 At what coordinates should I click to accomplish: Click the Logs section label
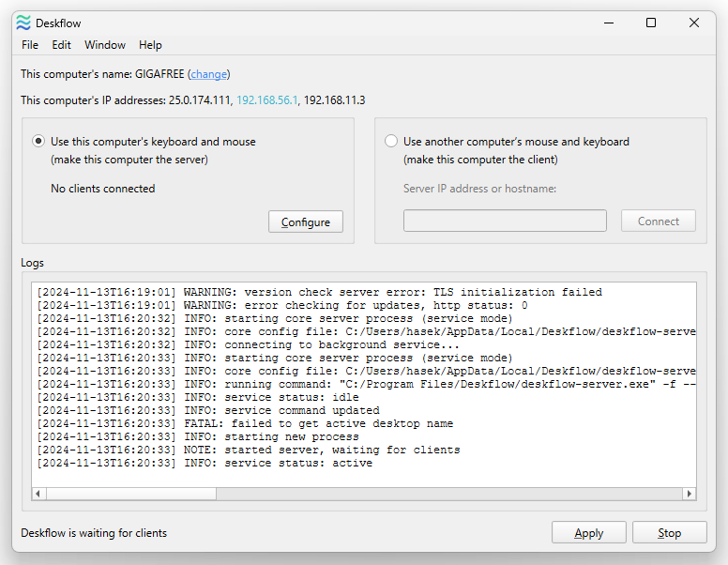click(x=32, y=263)
